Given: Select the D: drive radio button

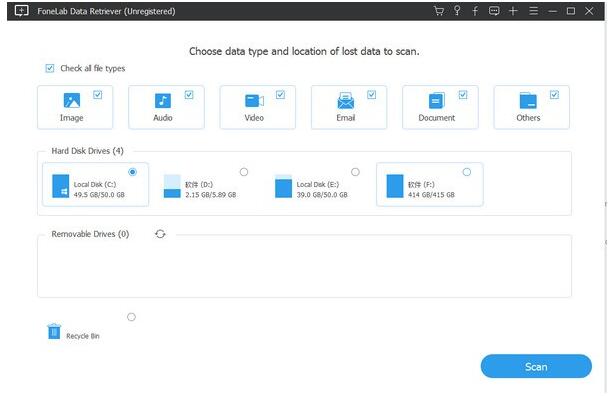Looking at the screenshot, I should pyautogui.click(x=244, y=172).
